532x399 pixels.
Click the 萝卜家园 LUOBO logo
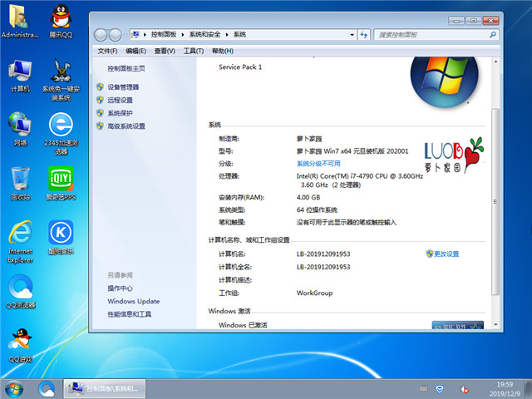(454, 155)
